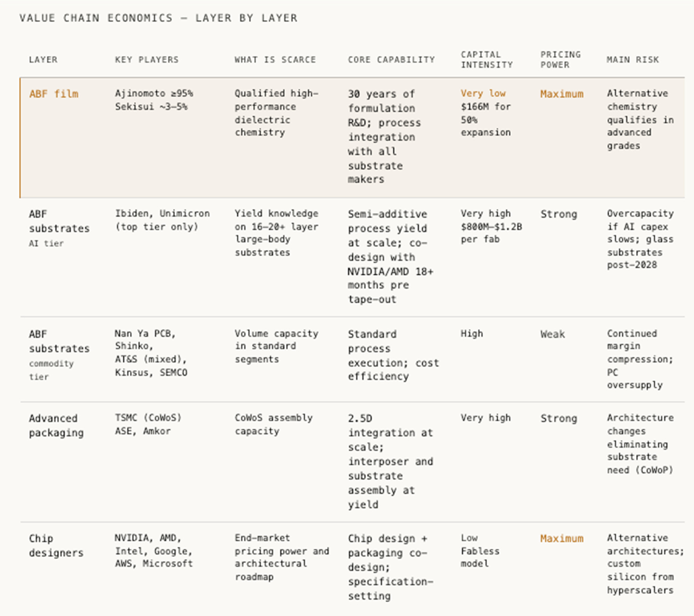Select the '30 years of formulation R&D' cell
Screen dimensions: 694x616
tap(384, 137)
